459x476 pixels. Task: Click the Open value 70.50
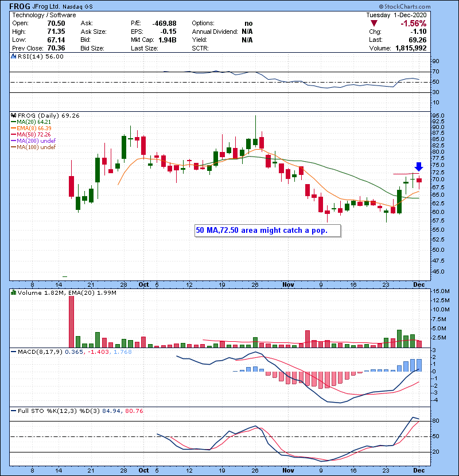point(56,24)
